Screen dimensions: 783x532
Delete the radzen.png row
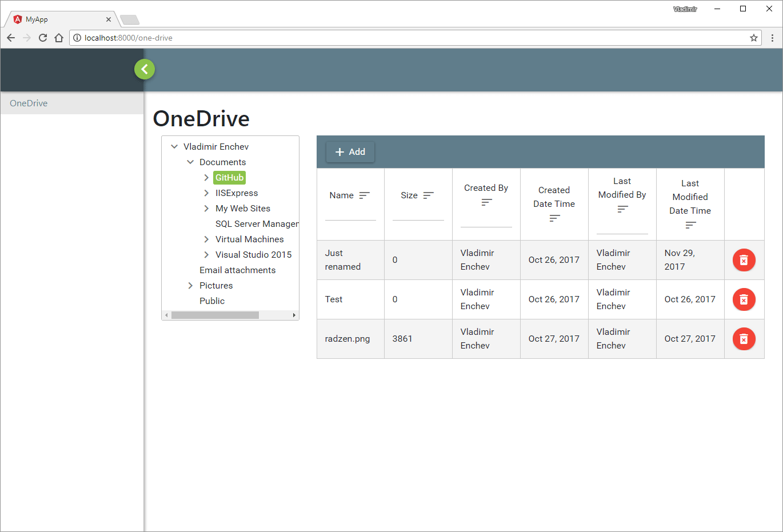pyautogui.click(x=744, y=339)
